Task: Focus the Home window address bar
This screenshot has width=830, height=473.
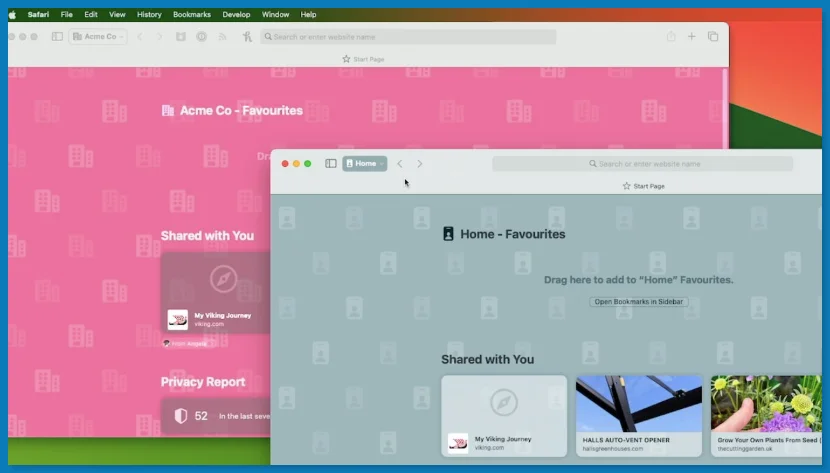Action: pyautogui.click(x=643, y=163)
